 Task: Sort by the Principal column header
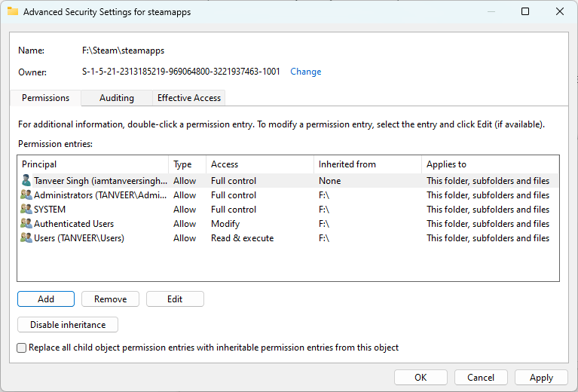(93, 164)
